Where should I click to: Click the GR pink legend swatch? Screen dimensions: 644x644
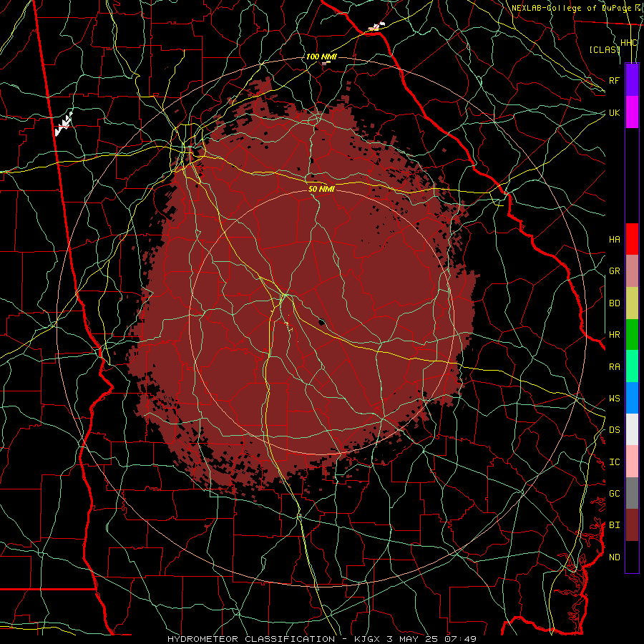[x=632, y=270]
